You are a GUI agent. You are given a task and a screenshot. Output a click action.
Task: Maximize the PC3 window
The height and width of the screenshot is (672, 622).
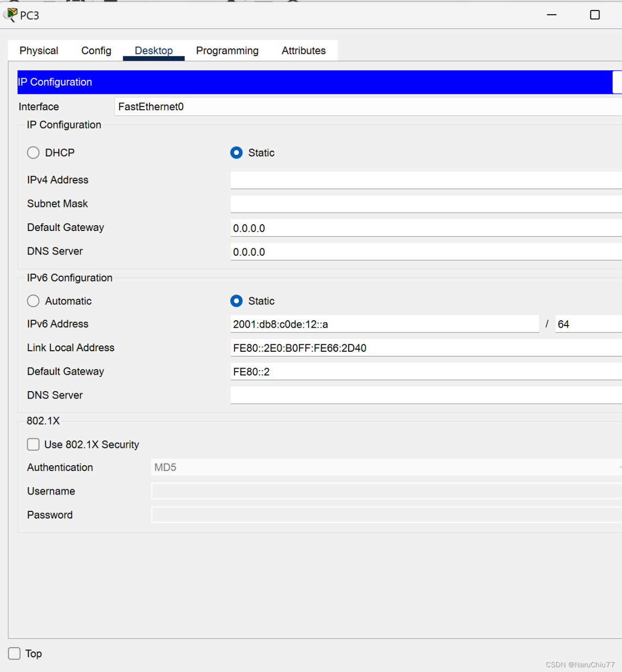[x=594, y=15]
